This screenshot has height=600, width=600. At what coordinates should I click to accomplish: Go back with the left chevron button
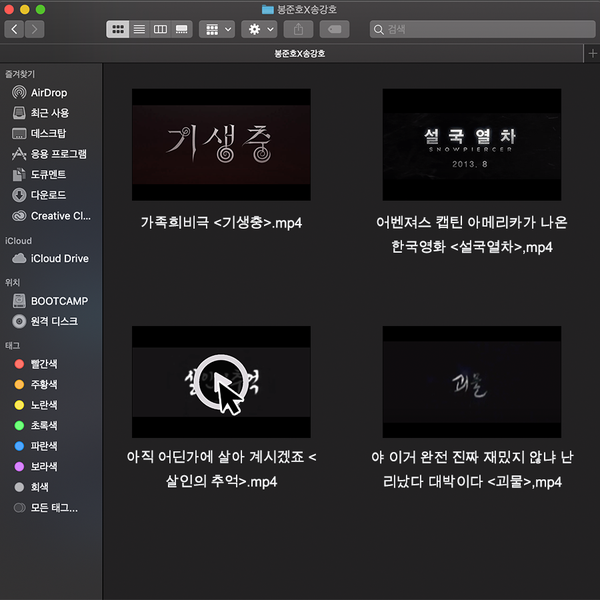click(x=14, y=29)
